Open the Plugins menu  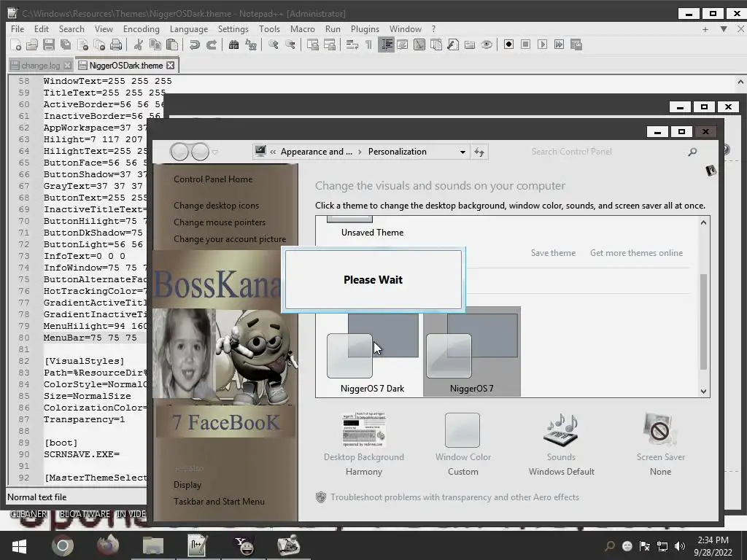[x=365, y=29]
